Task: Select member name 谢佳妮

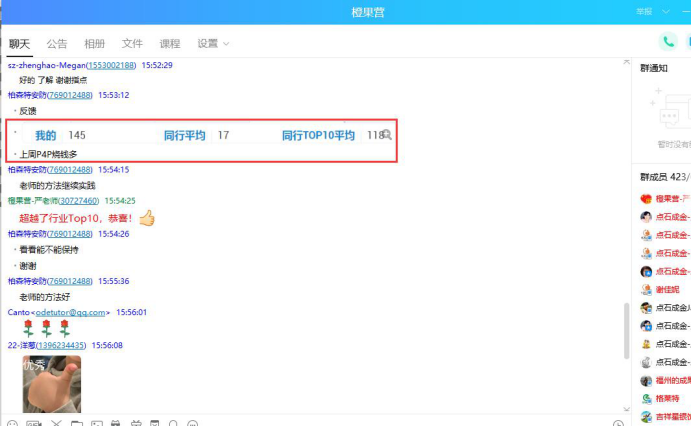Action: click(x=667, y=290)
